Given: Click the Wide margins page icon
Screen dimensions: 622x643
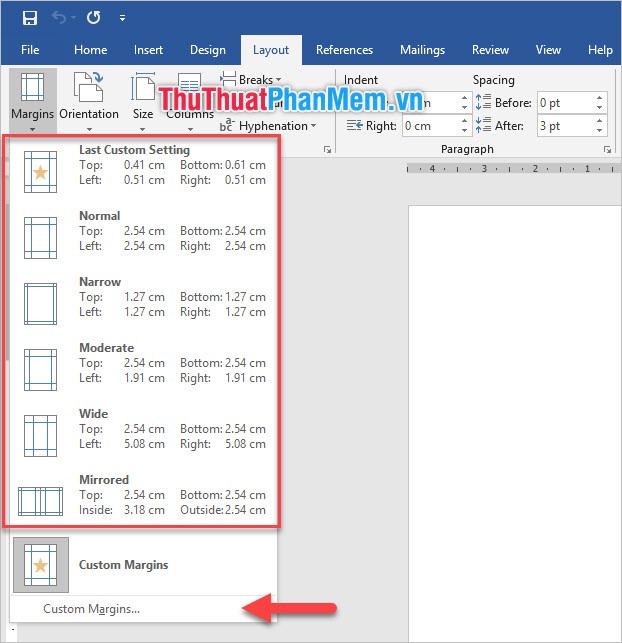Looking at the screenshot, I should coord(40,436).
